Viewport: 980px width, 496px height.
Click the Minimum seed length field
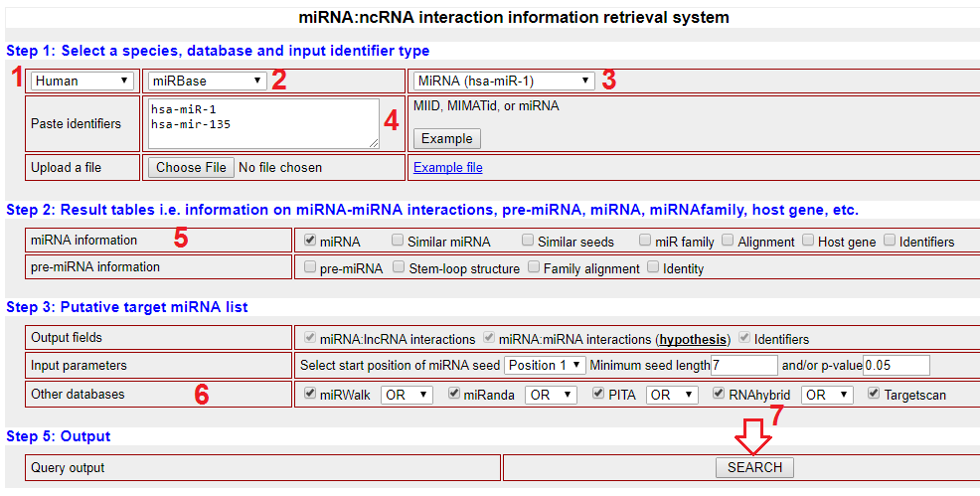pos(743,365)
